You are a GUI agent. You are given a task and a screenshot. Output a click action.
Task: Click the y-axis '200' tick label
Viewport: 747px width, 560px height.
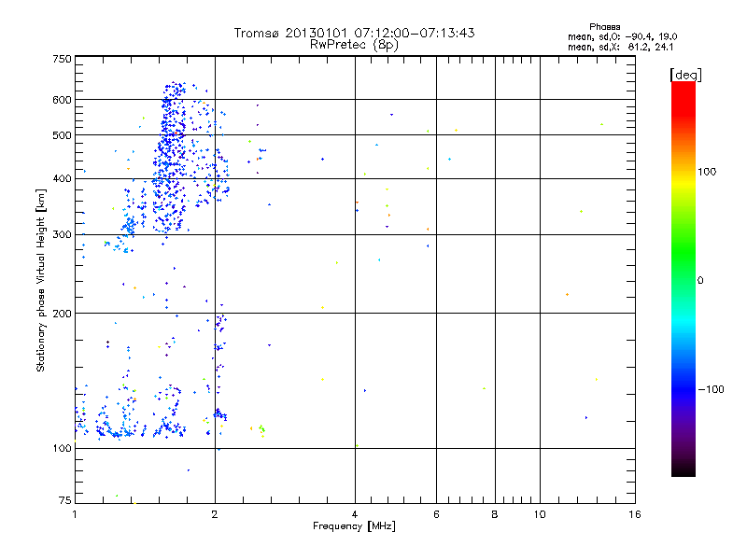(x=62, y=314)
